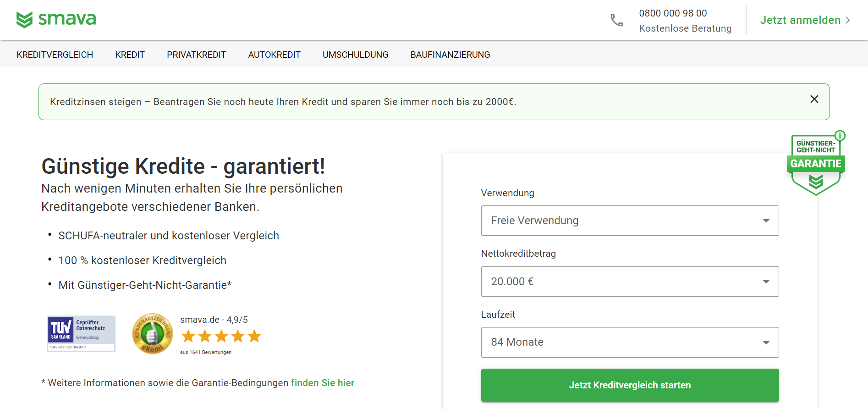This screenshot has width=868, height=409.
Task: Call number 0800 000 98 00
Action: [673, 13]
